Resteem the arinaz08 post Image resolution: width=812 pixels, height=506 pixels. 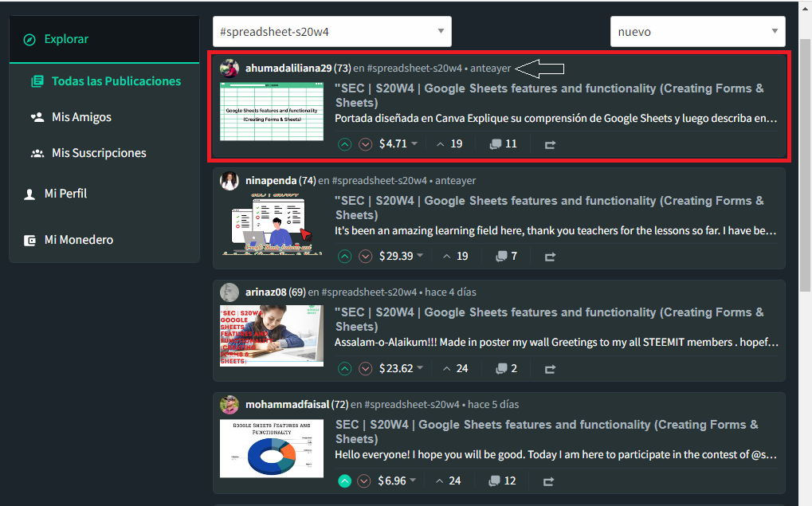point(550,369)
